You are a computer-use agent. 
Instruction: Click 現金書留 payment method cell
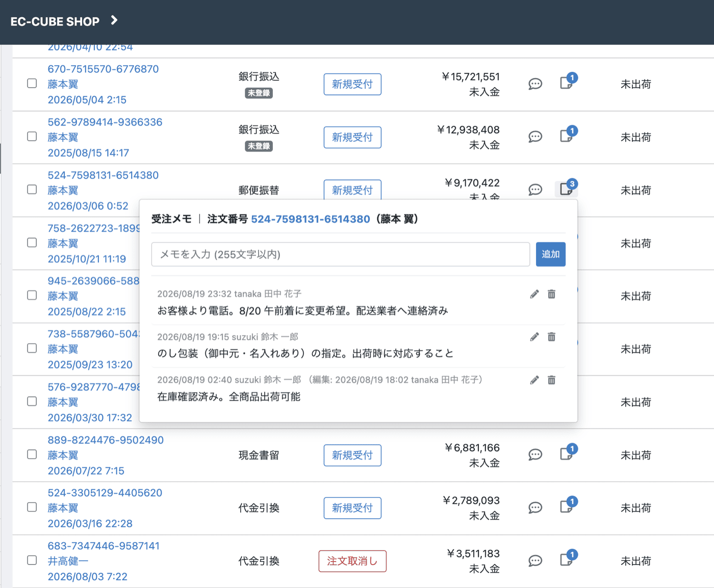pos(259,455)
